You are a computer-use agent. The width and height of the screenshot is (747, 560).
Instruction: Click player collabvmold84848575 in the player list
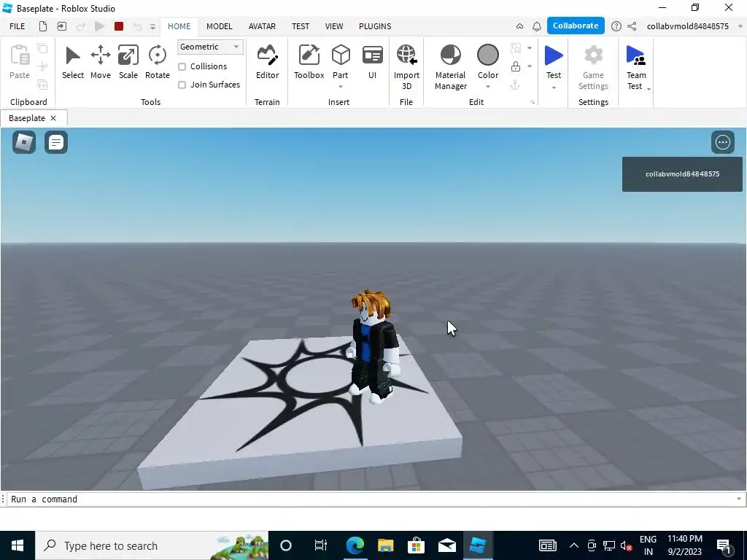[682, 174]
